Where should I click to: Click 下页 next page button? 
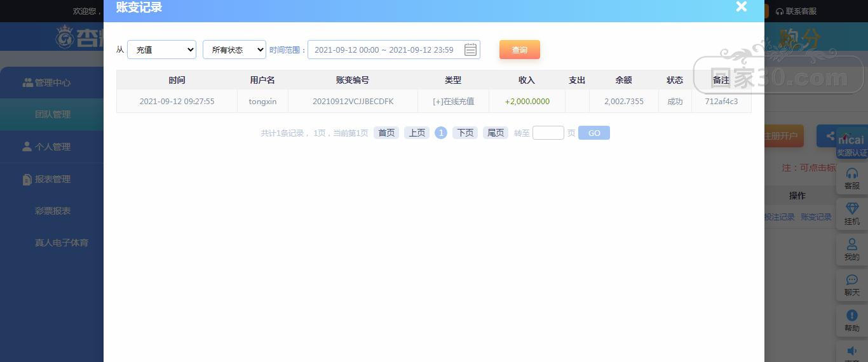465,133
